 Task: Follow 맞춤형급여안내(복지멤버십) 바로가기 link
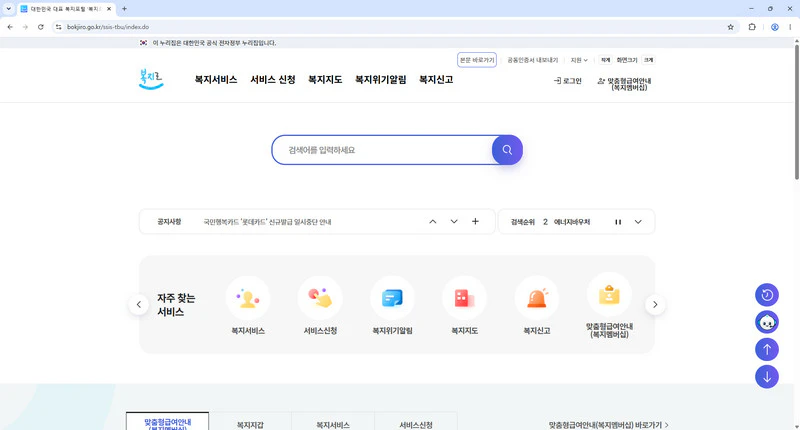(609, 425)
